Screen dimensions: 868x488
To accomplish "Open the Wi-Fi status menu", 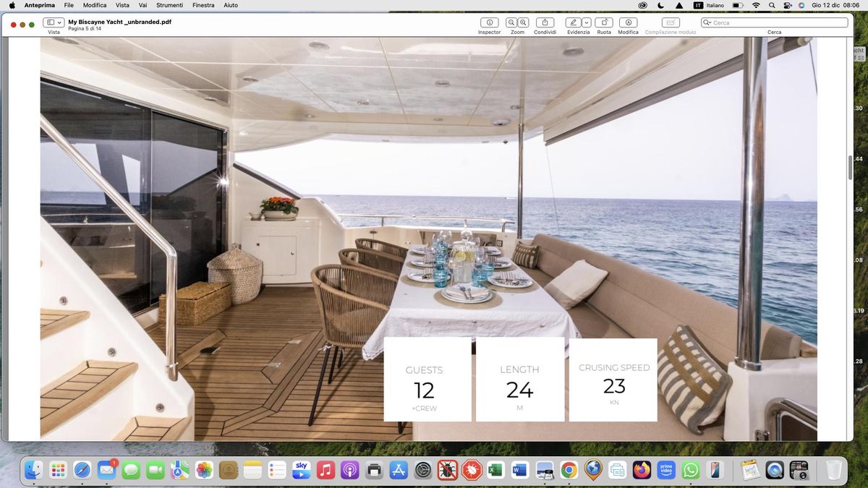I will [x=756, y=5].
